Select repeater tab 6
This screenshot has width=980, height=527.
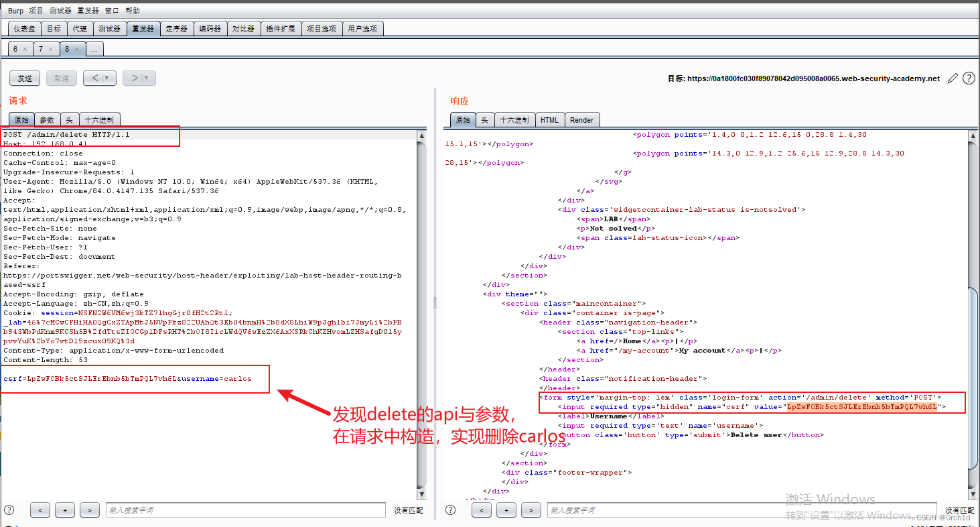point(15,49)
